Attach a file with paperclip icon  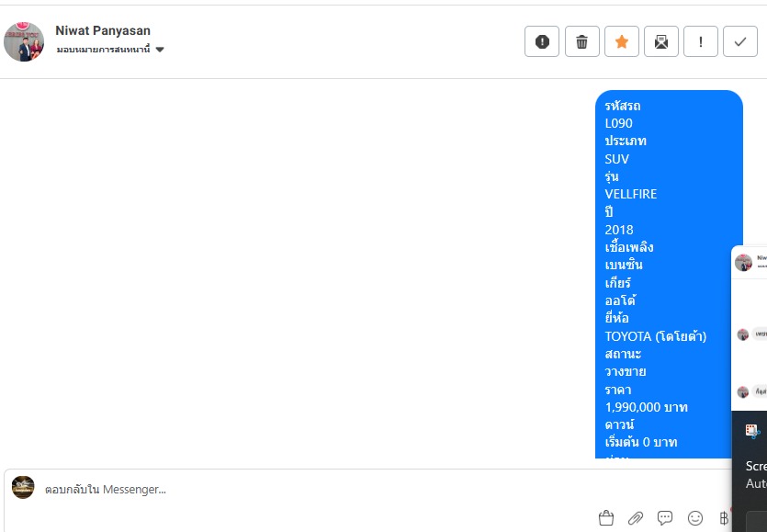(636, 518)
